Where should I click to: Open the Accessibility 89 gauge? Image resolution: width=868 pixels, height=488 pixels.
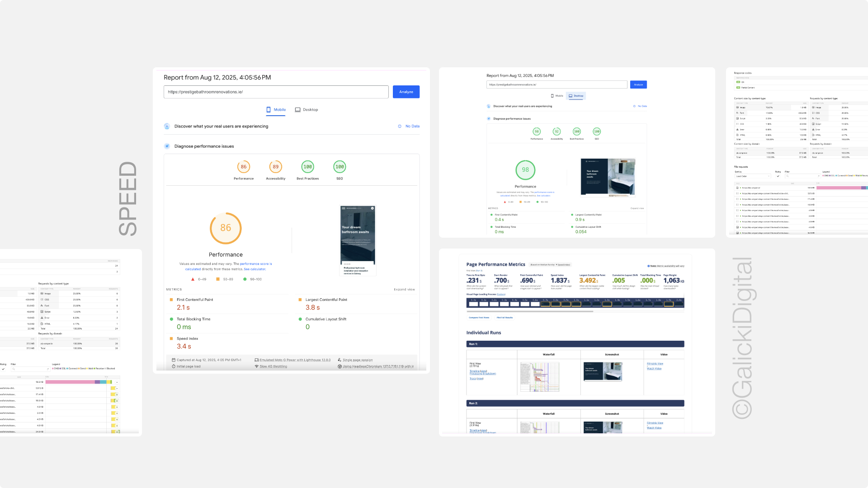click(276, 167)
